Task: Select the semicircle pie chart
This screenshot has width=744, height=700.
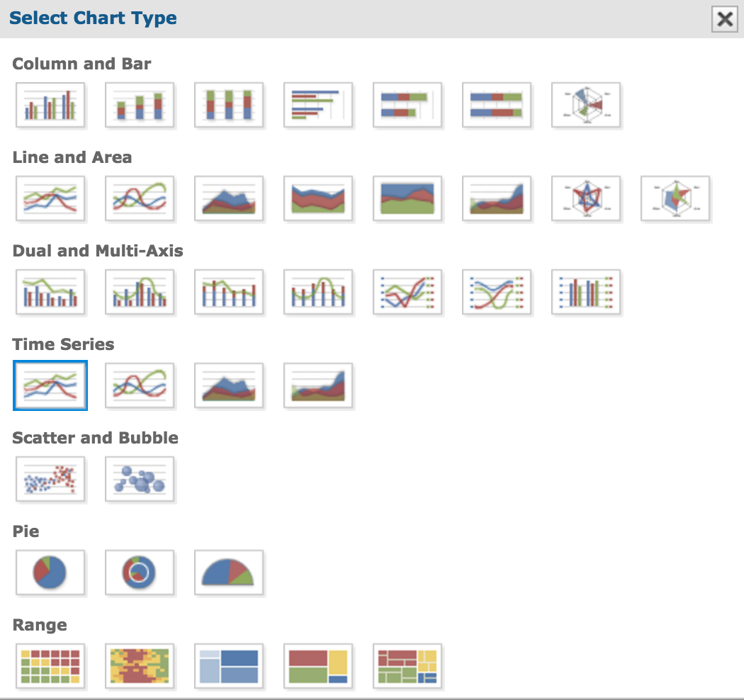Action: coord(229,572)
